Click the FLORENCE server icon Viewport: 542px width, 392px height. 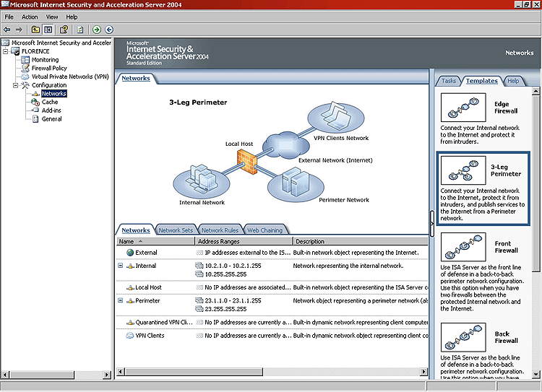pos(15,51)
